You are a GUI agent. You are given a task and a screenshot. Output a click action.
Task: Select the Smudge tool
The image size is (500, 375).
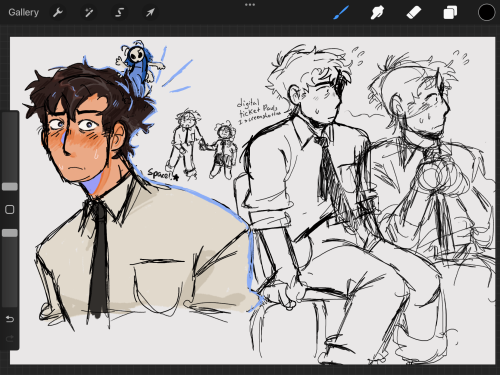(377, 13)
